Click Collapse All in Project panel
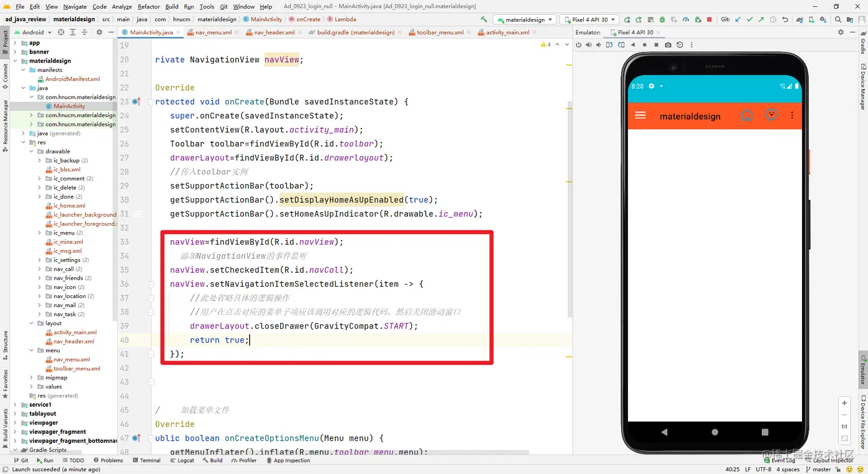This screenshot has width=868, height=474. point(84,32)
